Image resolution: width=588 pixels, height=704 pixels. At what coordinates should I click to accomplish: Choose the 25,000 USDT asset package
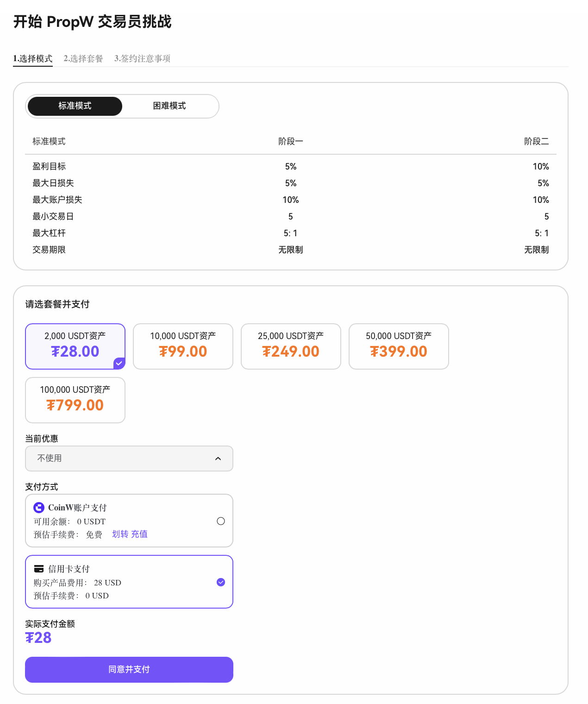[291, 346]
